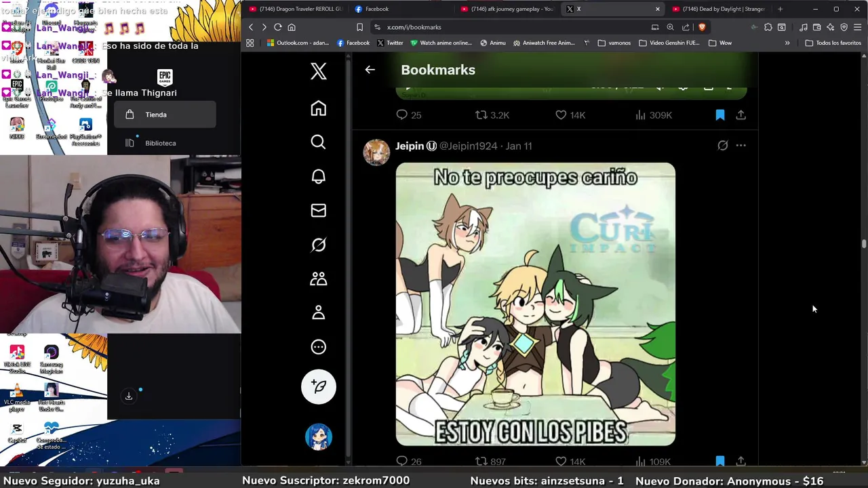
Task: Open the browser extensions puzzle icon
Action: coord(768,27)
